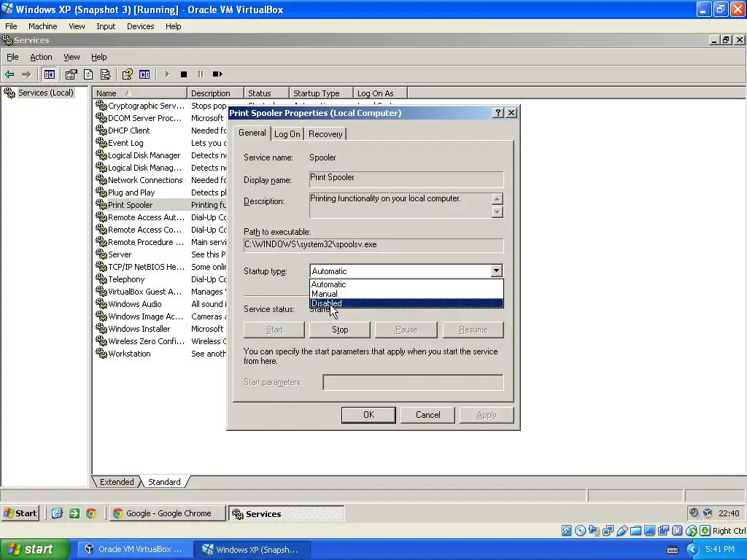Open the VirtualBox Input menu
This screenshot has height=560, width=747.
coord(106,27)
